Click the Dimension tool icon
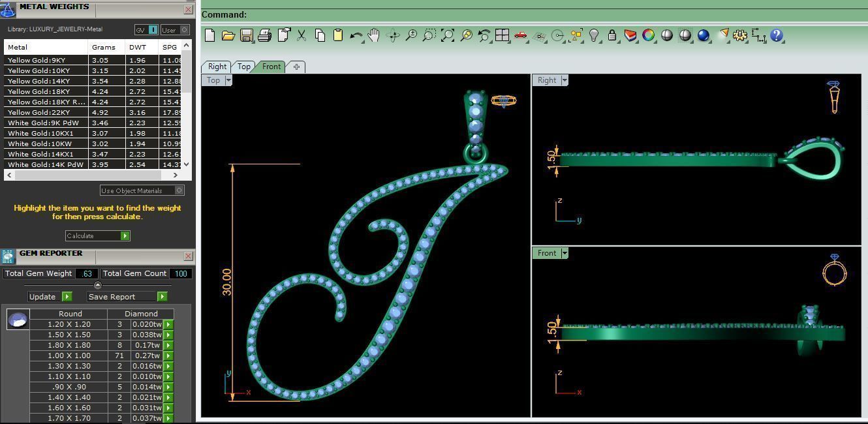This screenshot has height=424, width=868. pyautogui.click(x=758, y=35)
